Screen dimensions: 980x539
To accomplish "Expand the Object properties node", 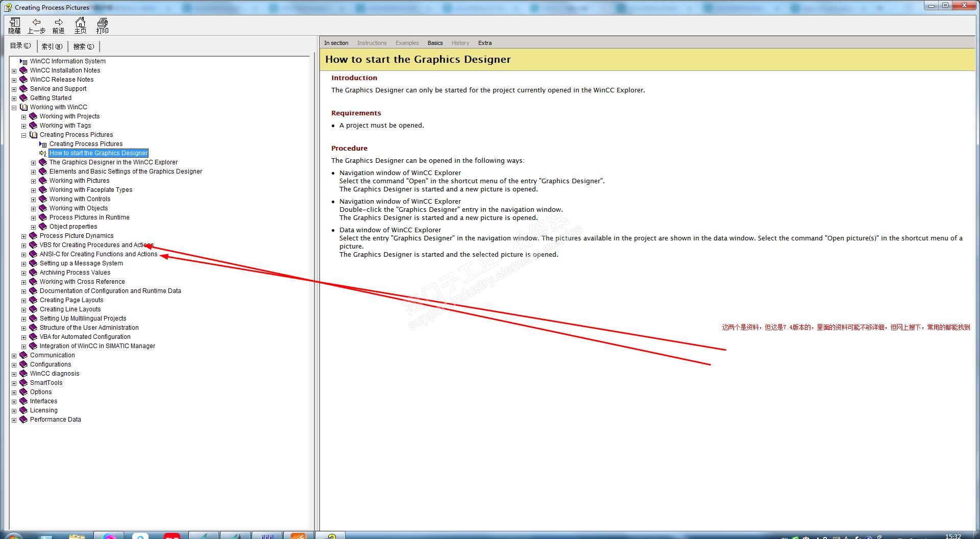I will pyautogui.click(x=34, y=227).
